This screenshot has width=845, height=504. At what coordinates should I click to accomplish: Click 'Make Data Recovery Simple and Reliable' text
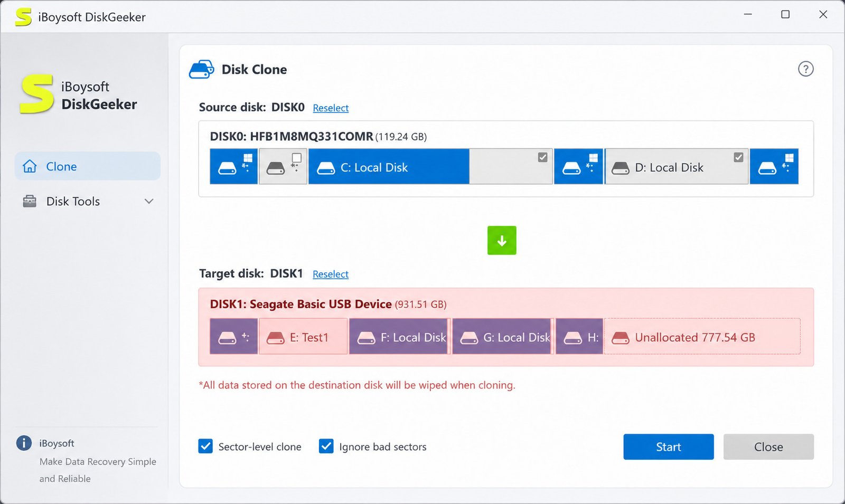pyautogui.click(x=98, y=470)
